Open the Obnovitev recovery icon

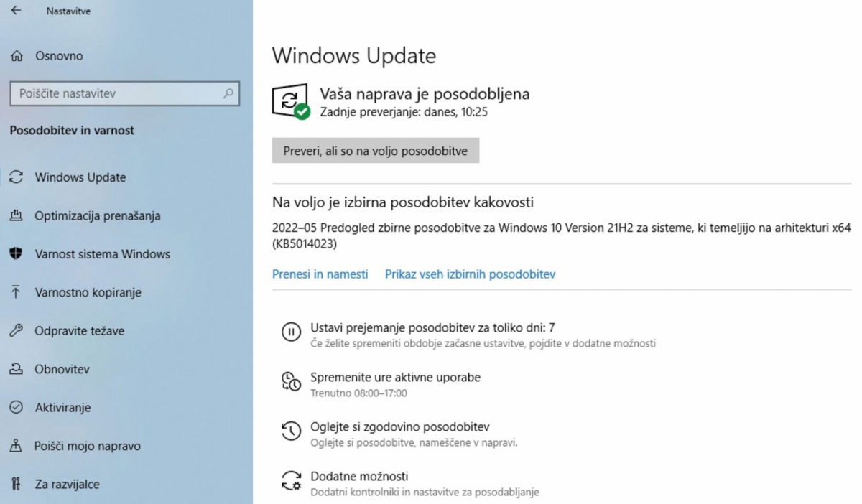click(16, 369)
